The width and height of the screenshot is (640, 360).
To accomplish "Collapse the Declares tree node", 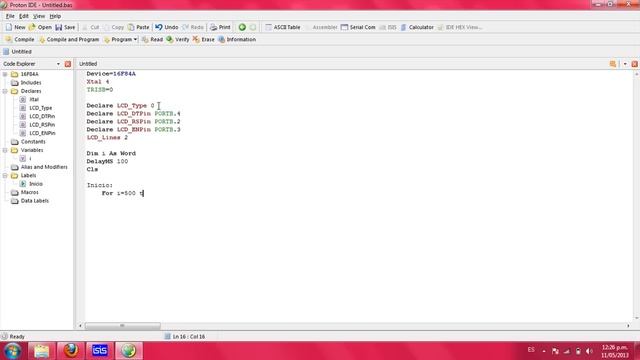I will point(5,91).
